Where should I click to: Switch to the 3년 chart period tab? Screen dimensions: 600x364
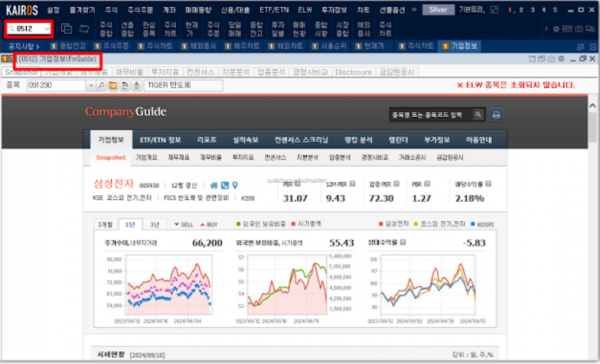(x=155, y=225)
